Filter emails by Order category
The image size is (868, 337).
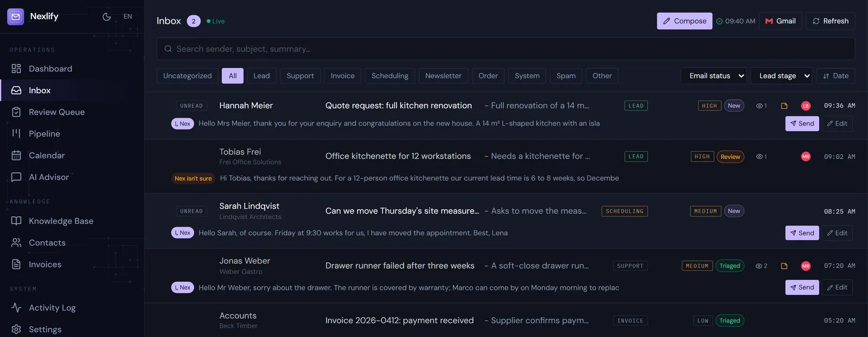click(488, 76)
